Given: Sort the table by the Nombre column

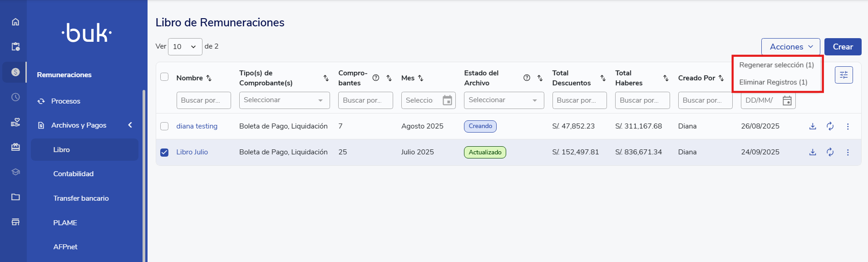Looking at the screenshot, I should pos(209,78).
